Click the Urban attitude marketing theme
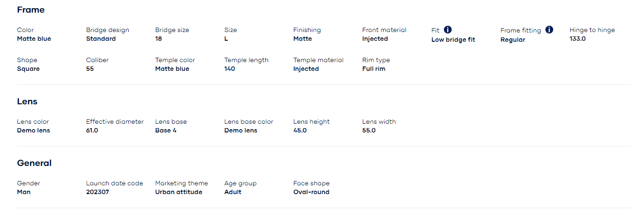 point(179,192)
